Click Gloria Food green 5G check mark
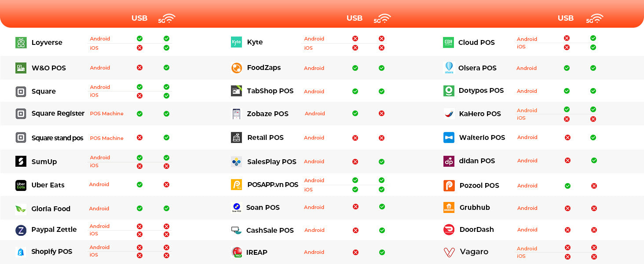 pyautogui.click(x=166, y=209)
